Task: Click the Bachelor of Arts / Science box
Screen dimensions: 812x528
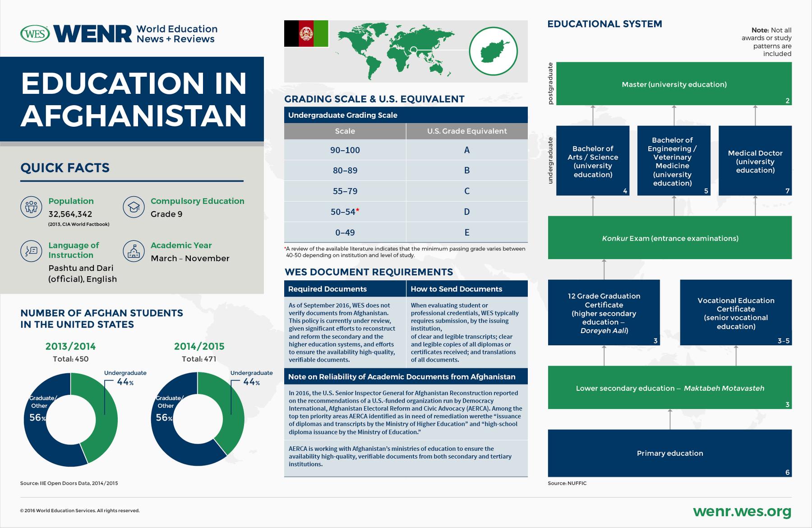Action: tap(593, 161)
